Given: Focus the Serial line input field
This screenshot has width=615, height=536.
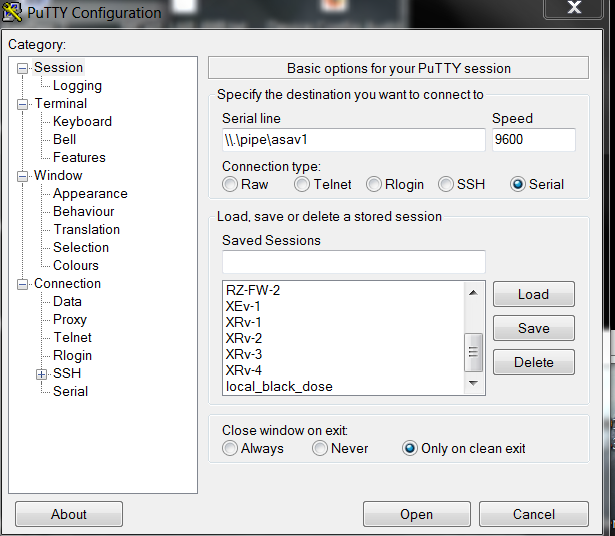Looking at the screenshot, I should click(x=354, y=140).
